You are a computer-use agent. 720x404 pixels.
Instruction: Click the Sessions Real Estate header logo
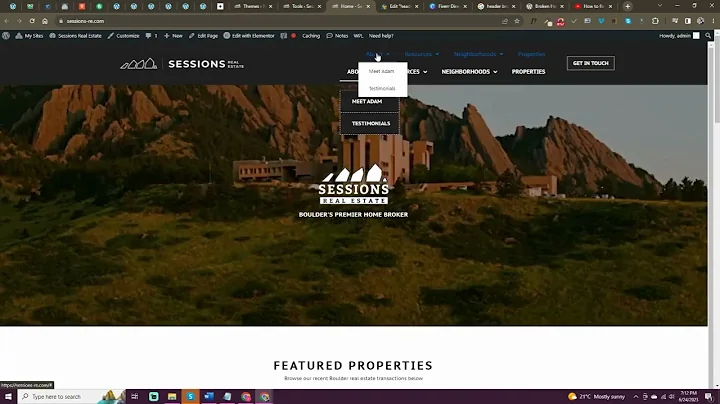pos(182,64)
